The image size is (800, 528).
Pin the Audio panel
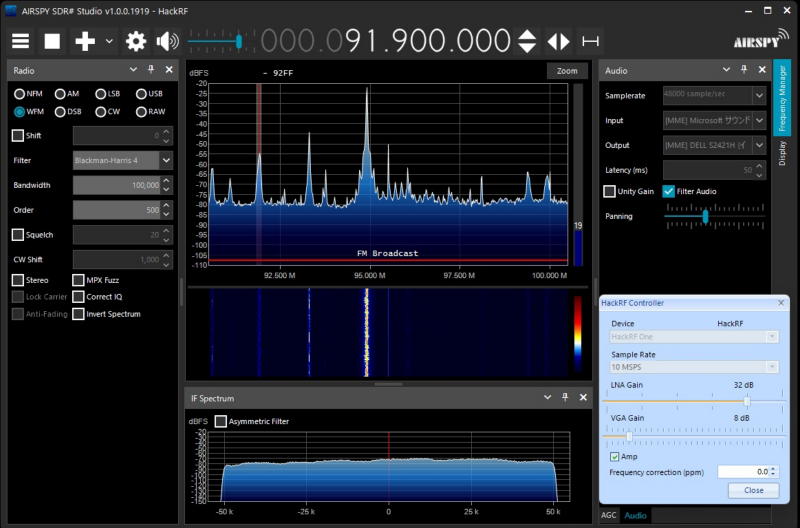[x=744, y=69]
